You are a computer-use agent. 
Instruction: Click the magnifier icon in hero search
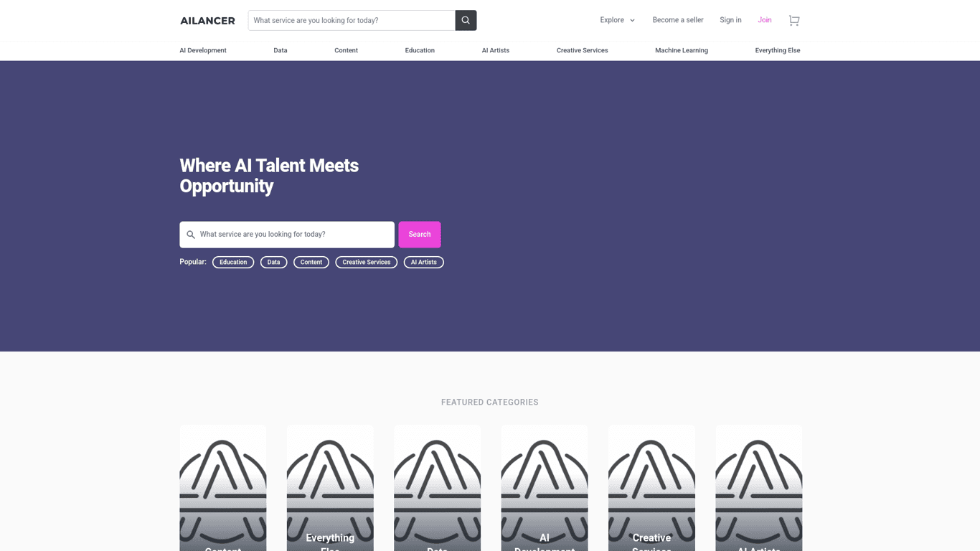tap(191, 235)
